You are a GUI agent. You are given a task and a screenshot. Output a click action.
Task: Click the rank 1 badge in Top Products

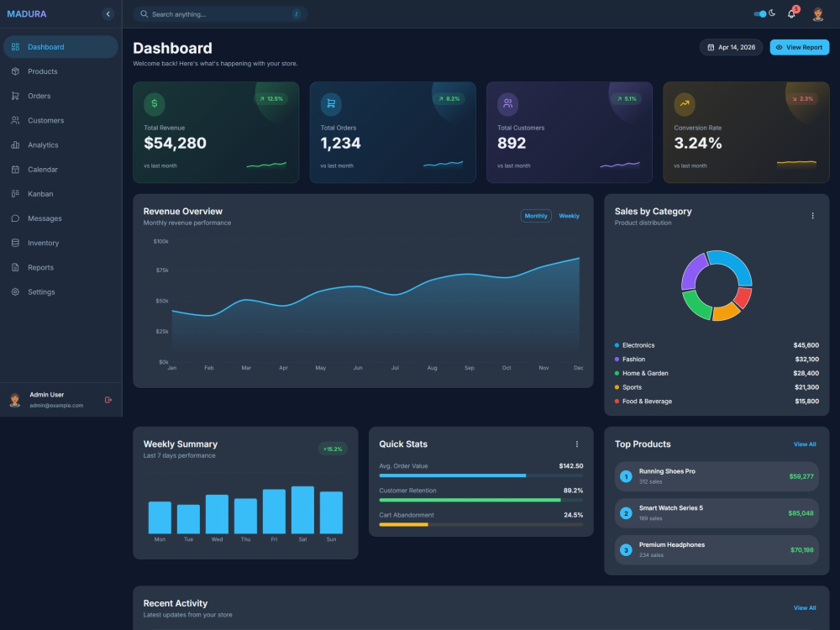(626, 476)
